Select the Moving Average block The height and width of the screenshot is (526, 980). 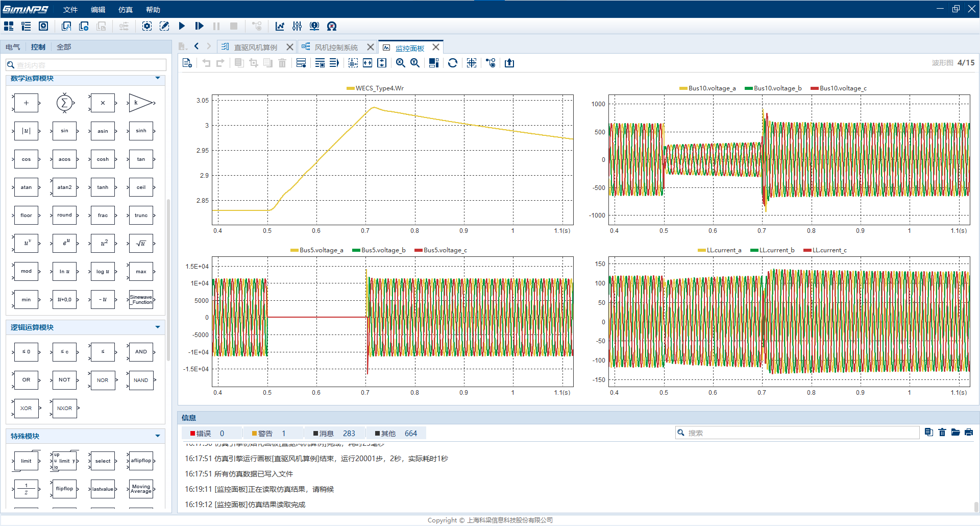point(141,489)
